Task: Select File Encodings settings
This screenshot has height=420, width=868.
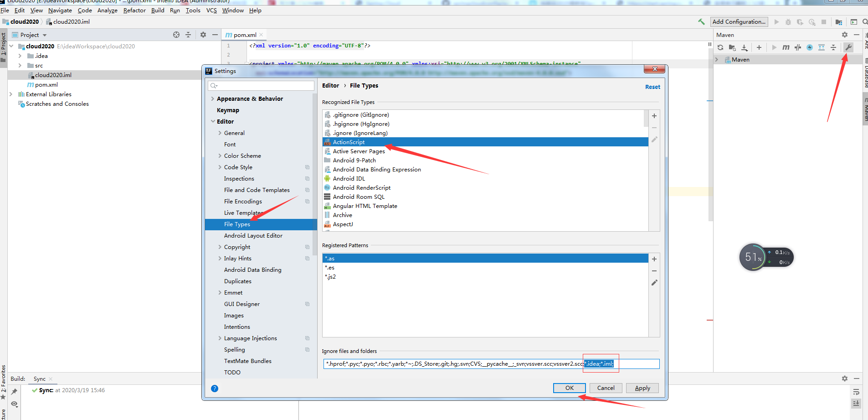Action: coord(243,201)
